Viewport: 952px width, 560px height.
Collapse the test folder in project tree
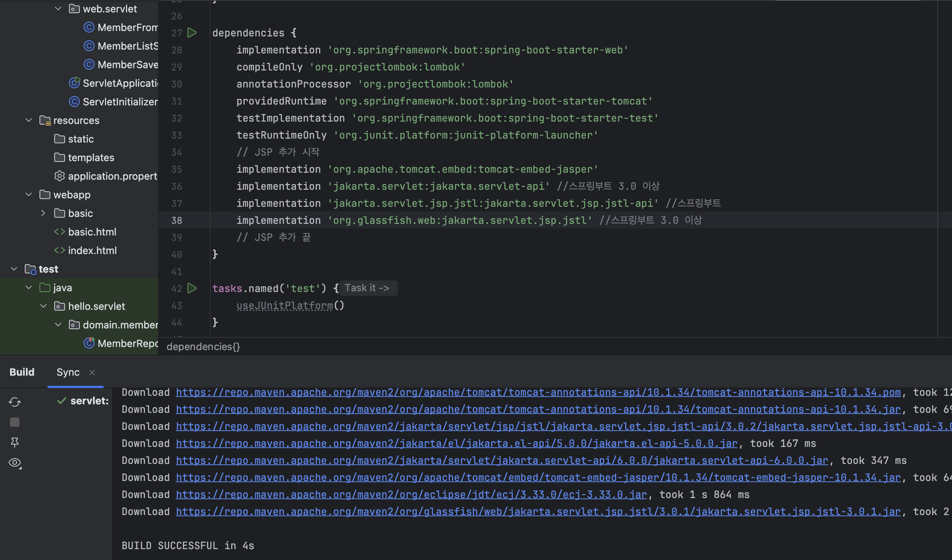pos(14,269)
